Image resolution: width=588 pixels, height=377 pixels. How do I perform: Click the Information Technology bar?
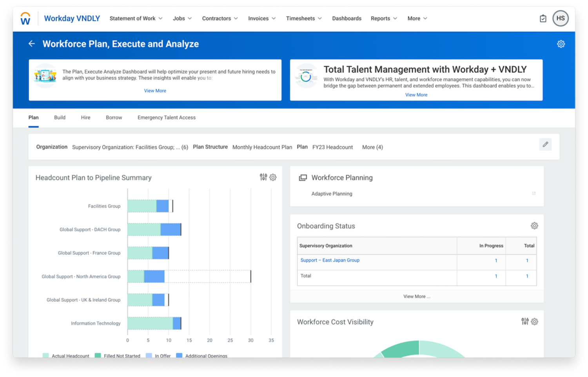coord(154,323)
